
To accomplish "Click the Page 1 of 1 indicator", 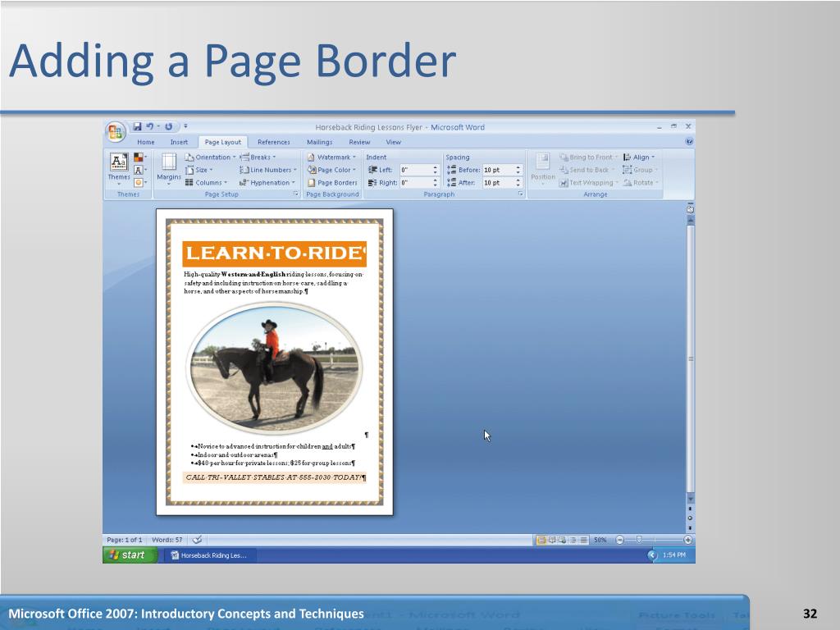I will (125, 540).
